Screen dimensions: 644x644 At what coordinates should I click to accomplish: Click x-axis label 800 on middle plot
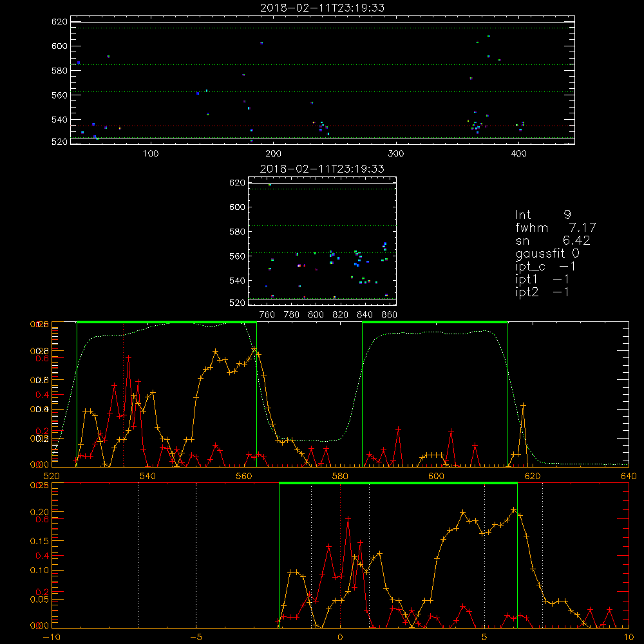click(316, 315)
